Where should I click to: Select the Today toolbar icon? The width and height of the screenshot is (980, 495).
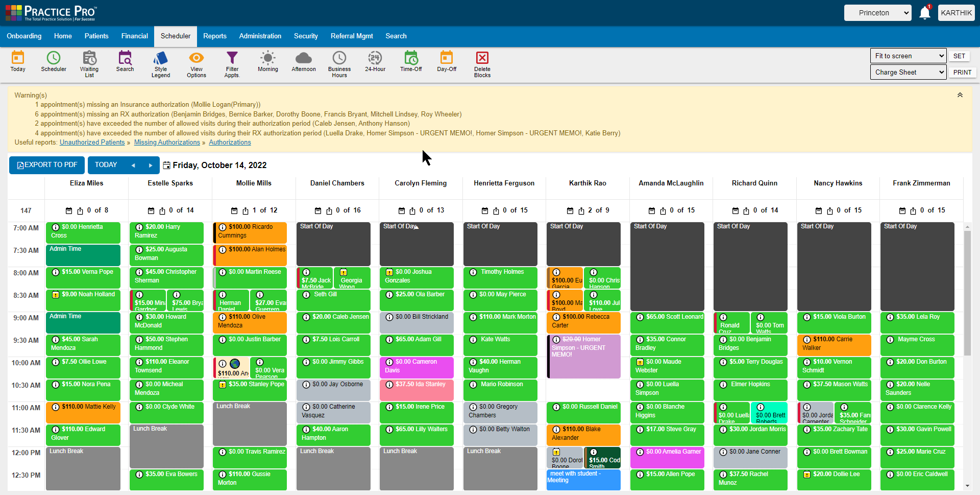click(18, 62)
